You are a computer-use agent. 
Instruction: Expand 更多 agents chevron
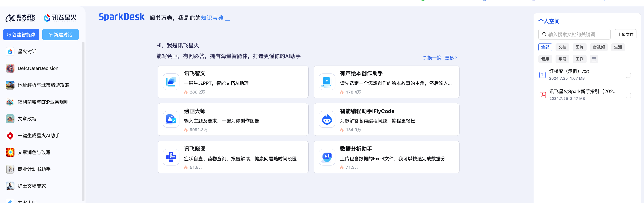point(456,58)
